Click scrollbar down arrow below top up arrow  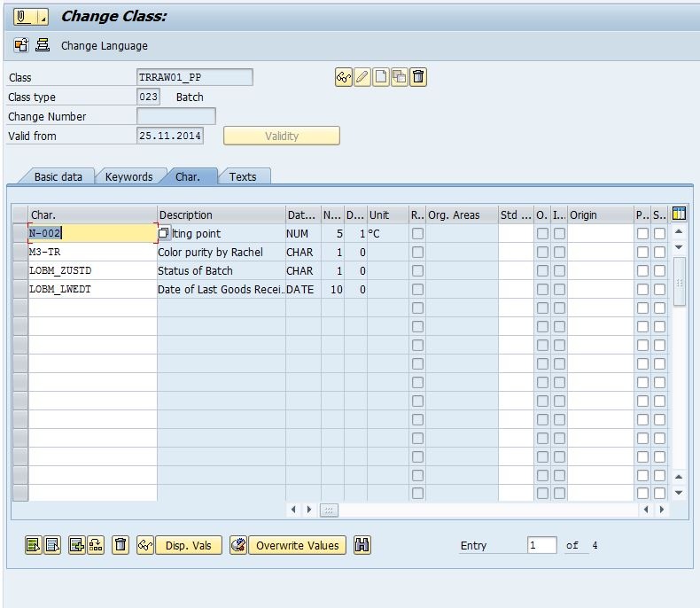tap(679, 247)
